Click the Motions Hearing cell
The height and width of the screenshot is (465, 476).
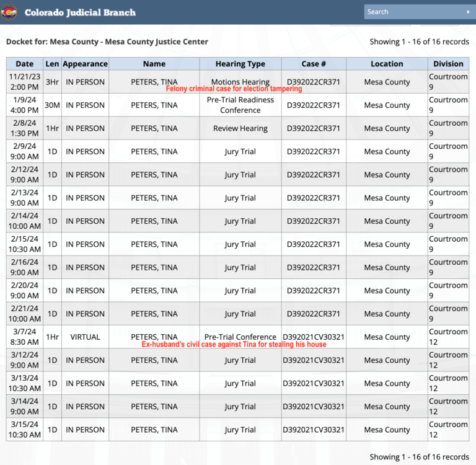pos(240,82)
